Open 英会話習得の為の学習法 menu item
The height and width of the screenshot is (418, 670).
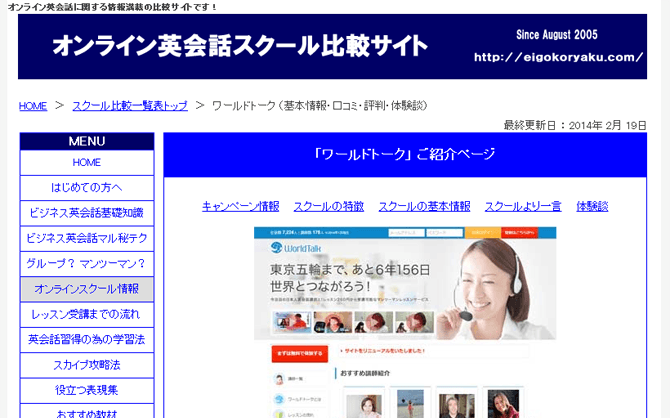87,339
